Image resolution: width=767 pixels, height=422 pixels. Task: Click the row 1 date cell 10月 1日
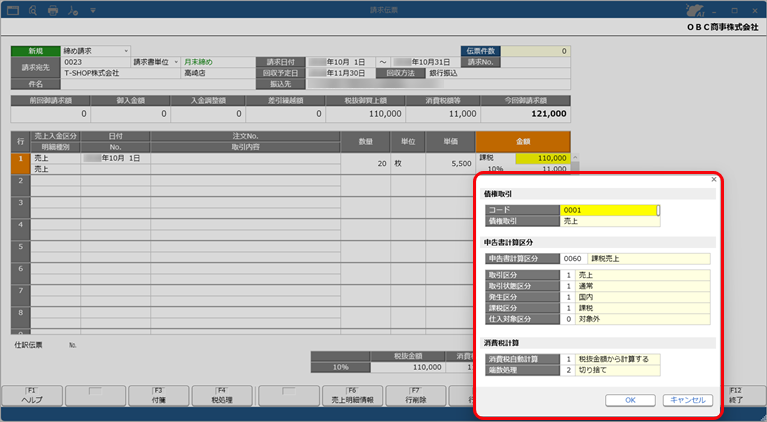tap(115, 158)
